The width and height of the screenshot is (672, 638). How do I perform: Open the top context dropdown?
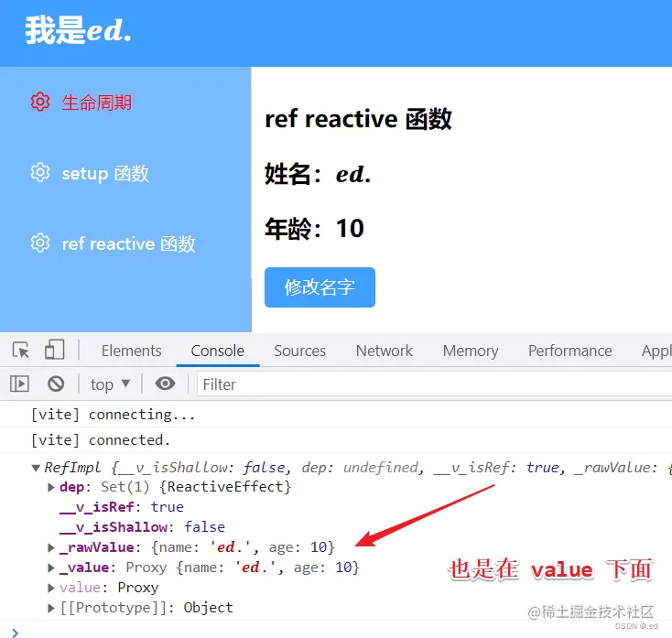(110, 384)
